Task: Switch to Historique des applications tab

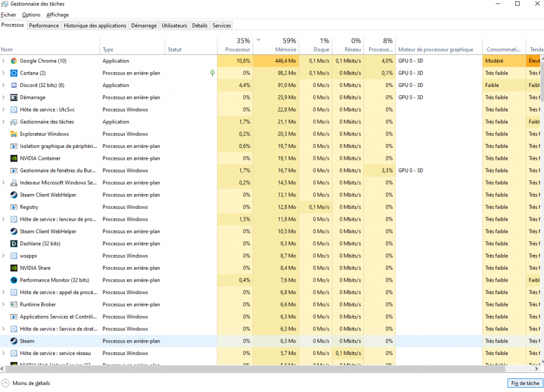Action: 95,26
